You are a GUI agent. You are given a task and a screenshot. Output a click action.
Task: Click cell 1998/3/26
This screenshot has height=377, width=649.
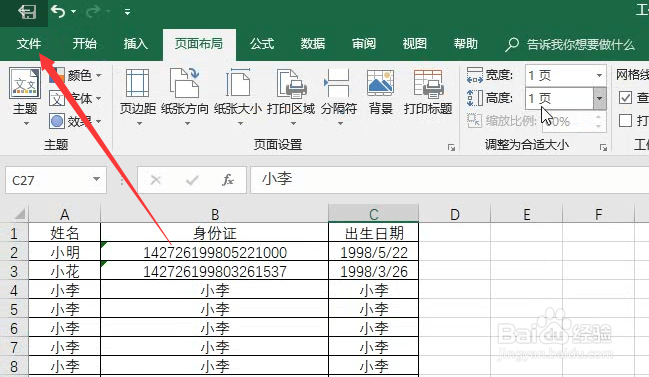374,271
